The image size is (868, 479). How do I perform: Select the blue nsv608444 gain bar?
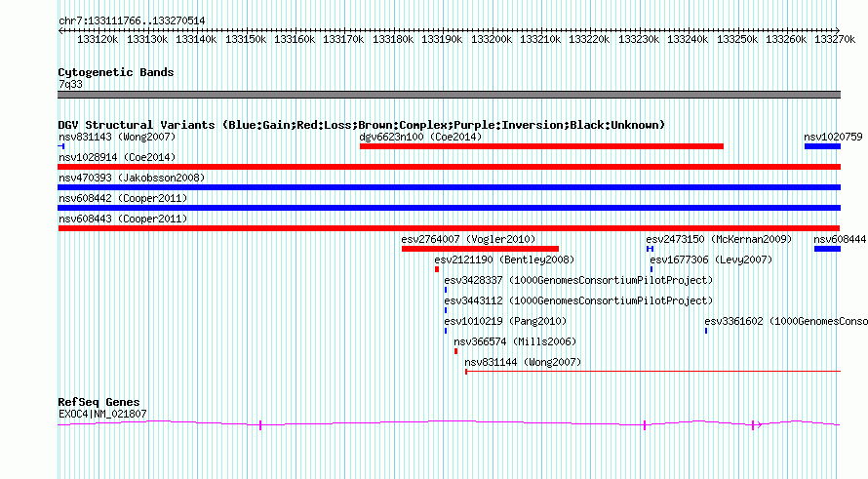tap(827, 249)
